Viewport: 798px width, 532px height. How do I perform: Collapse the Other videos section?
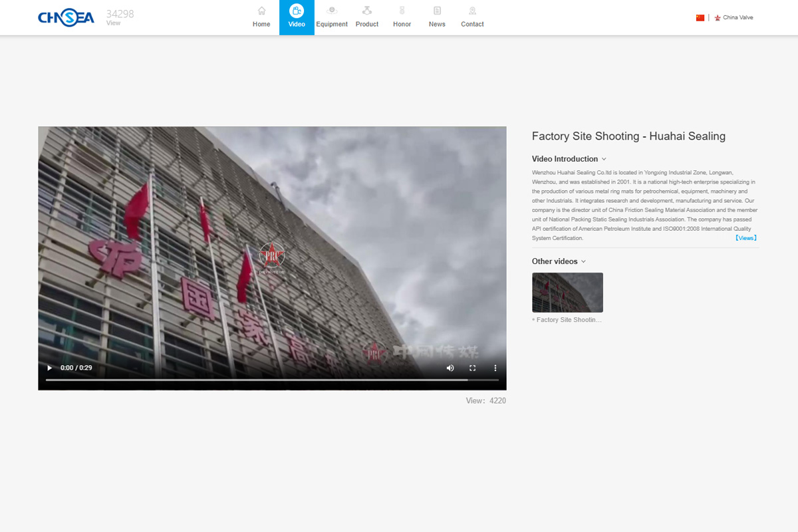[583, 261]
